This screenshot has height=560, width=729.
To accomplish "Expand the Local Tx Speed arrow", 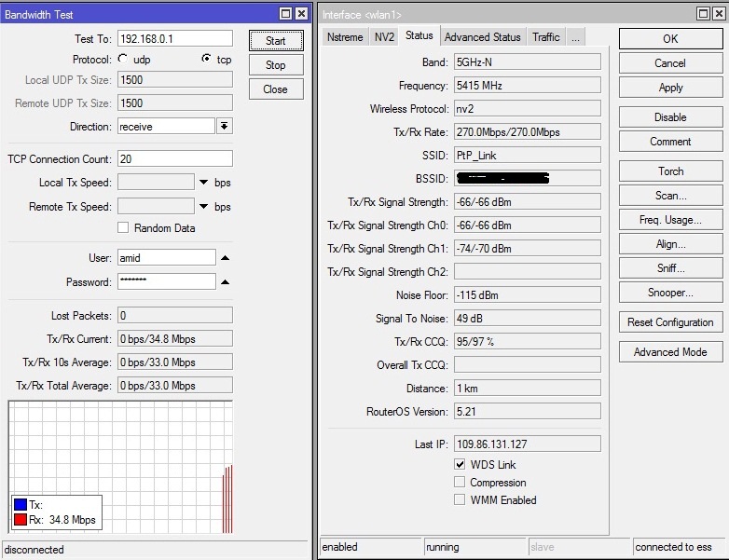I will [x=204, y=183].
